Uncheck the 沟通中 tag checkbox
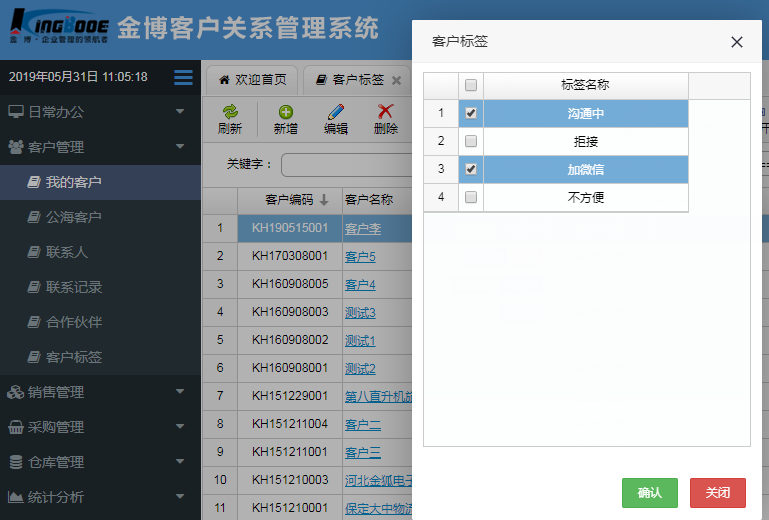 [x=471, y=114]
